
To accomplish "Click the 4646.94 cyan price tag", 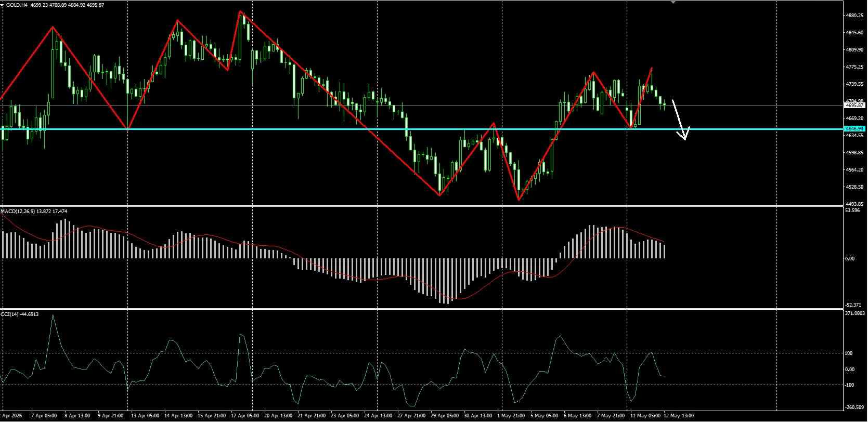I will pos(854,128).
